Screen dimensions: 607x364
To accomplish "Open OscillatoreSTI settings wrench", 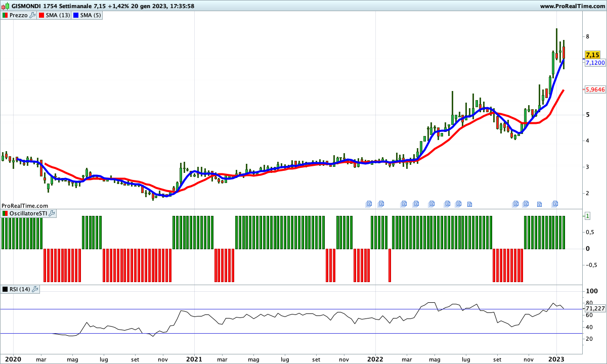I will [x=52, y=214].
